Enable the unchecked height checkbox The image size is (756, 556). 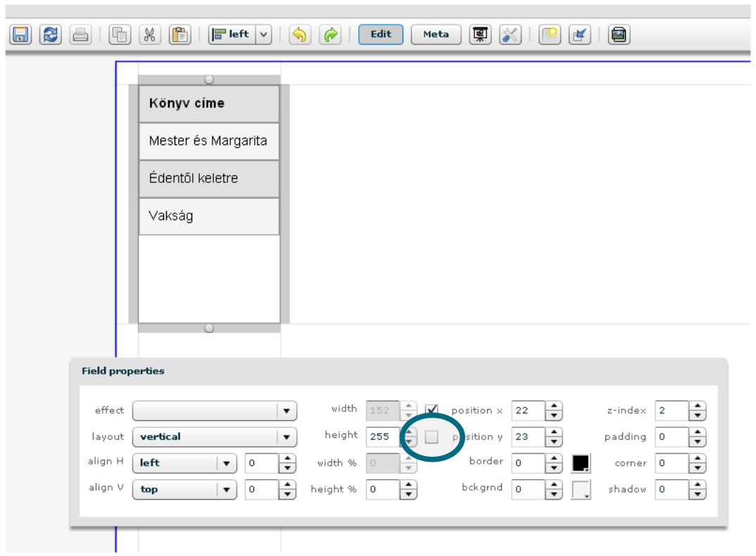click(x=431, y=437)
